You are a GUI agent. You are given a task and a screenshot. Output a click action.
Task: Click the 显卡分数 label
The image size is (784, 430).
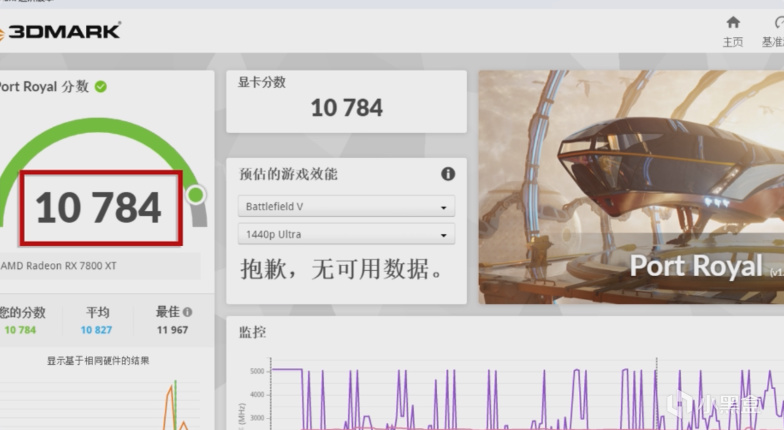[262, 82]
